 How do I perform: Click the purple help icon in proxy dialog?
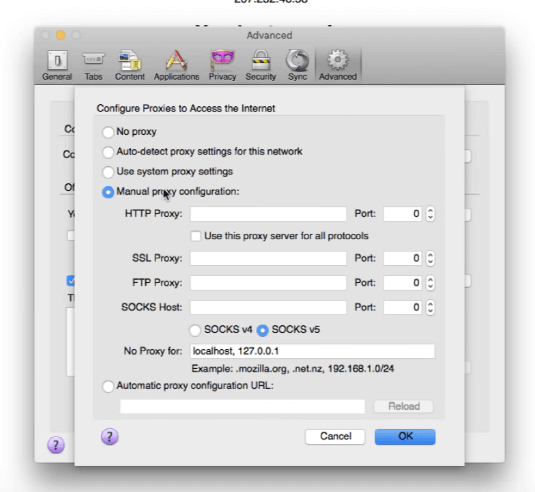pos(110,437)
